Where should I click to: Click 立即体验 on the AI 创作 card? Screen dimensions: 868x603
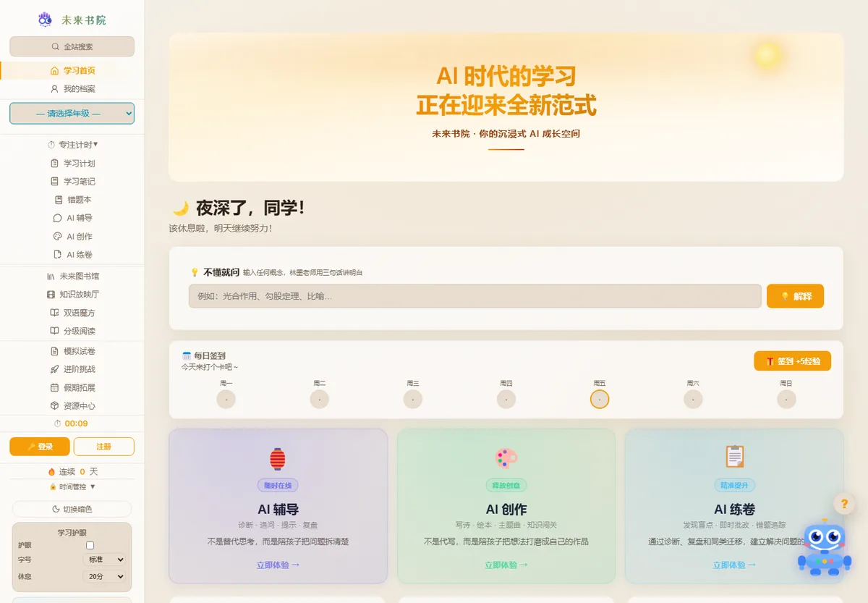click(506, 565)
